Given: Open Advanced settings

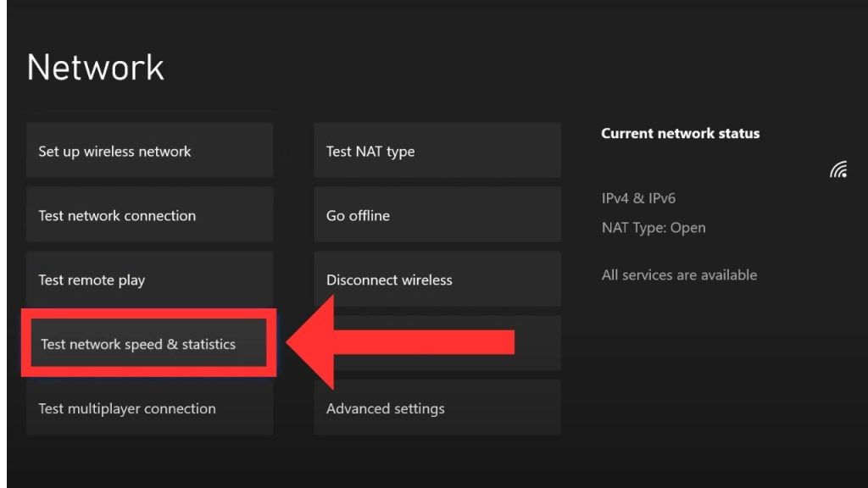Looking at the screenshot, I should [437, 408].
